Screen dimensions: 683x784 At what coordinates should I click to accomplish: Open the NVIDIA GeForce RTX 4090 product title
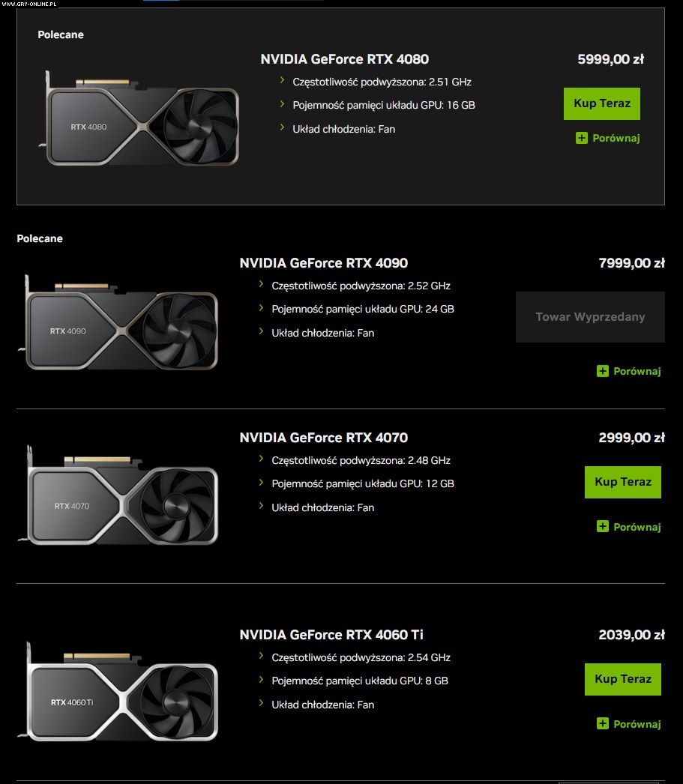click(323, 263)
